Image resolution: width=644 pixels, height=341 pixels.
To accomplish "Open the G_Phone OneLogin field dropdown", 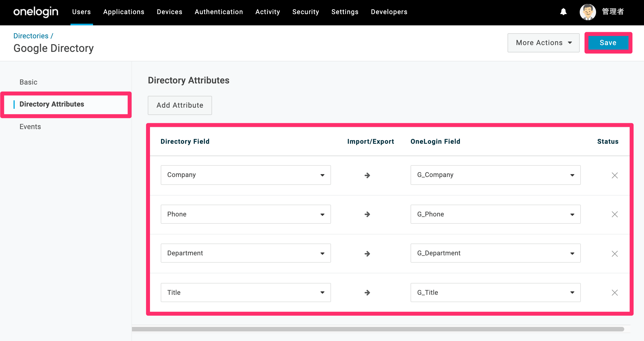I will pyautogui.click(x=495, y=214).
